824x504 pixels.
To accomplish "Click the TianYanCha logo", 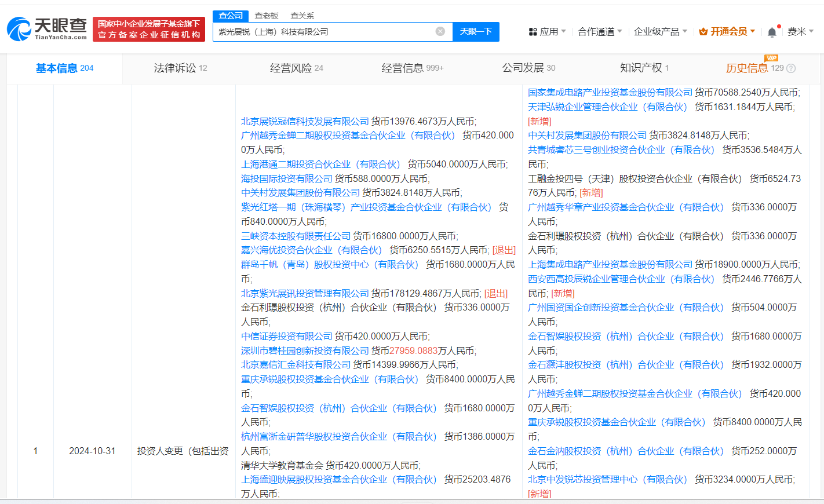I will point(47,29).
